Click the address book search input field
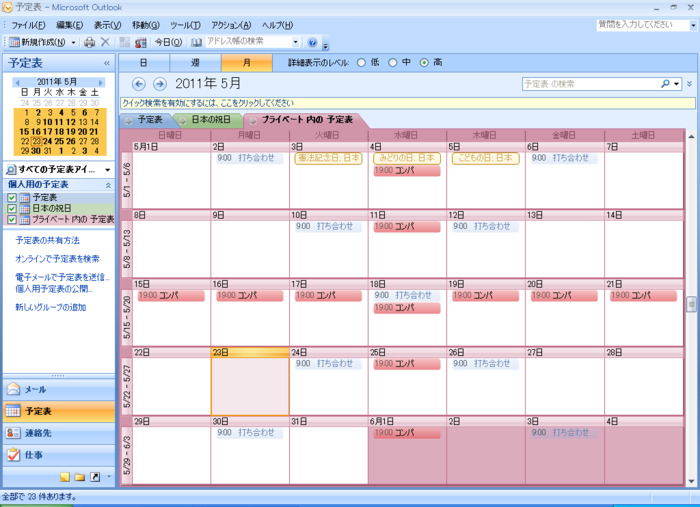 tap(249, 42)
